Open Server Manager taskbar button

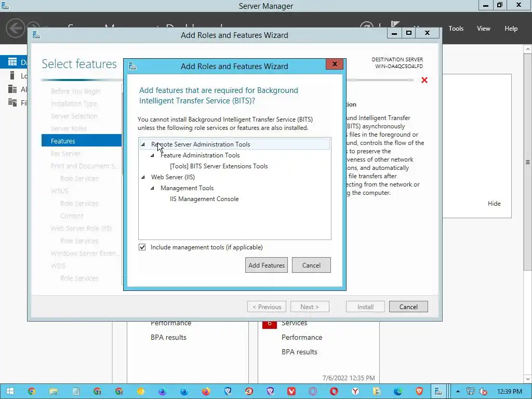438,391
